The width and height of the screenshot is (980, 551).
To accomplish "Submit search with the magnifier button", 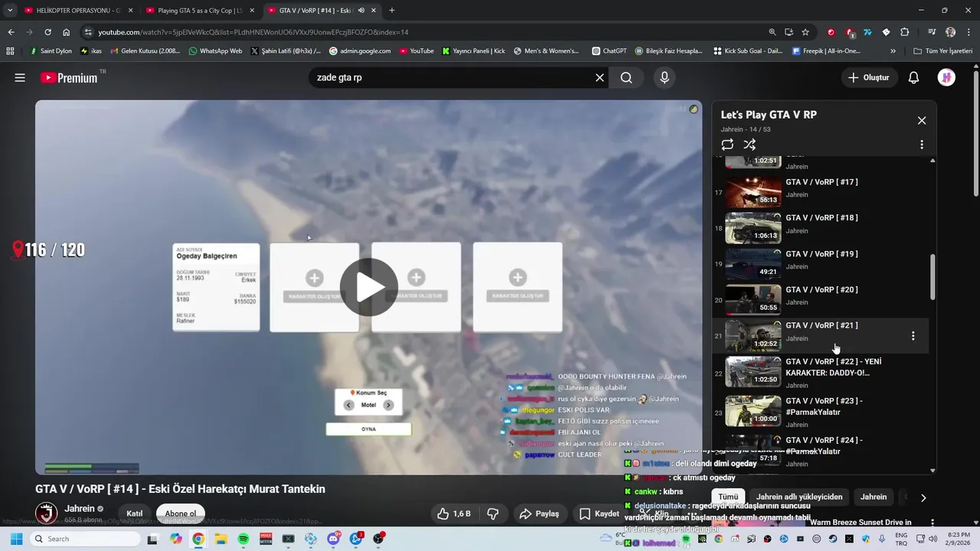I will point(626,77).
